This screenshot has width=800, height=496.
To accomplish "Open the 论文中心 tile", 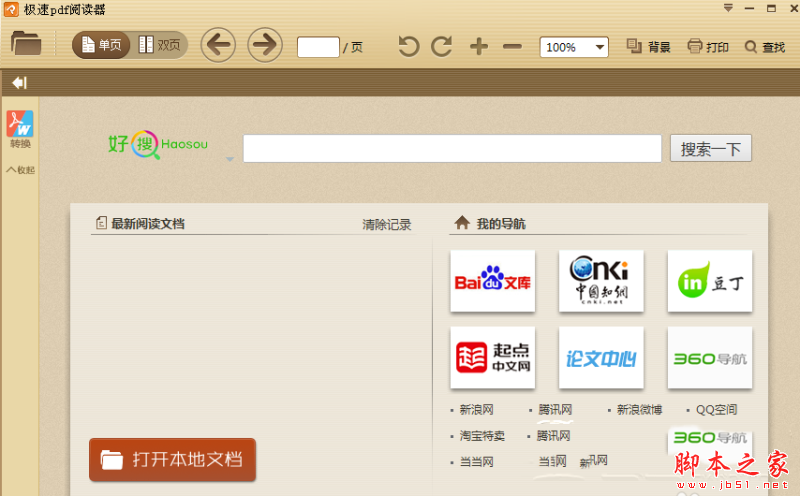I will tap(601, 358).
